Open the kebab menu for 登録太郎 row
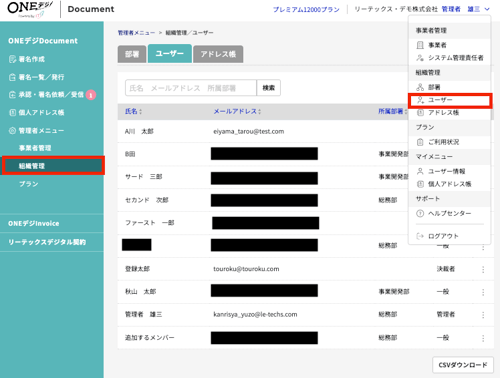This screenshot has height=378, width=500. [x=483, y=269]
